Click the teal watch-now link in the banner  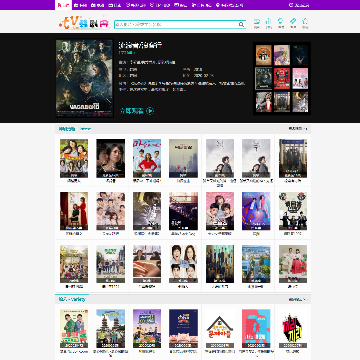[x=132, y=111]
